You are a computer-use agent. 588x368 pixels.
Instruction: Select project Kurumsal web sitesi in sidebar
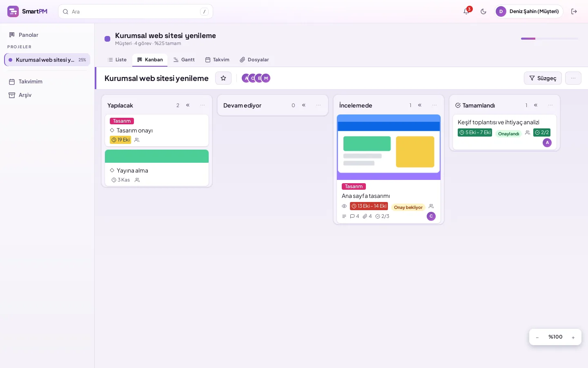[x=47, y=60]
